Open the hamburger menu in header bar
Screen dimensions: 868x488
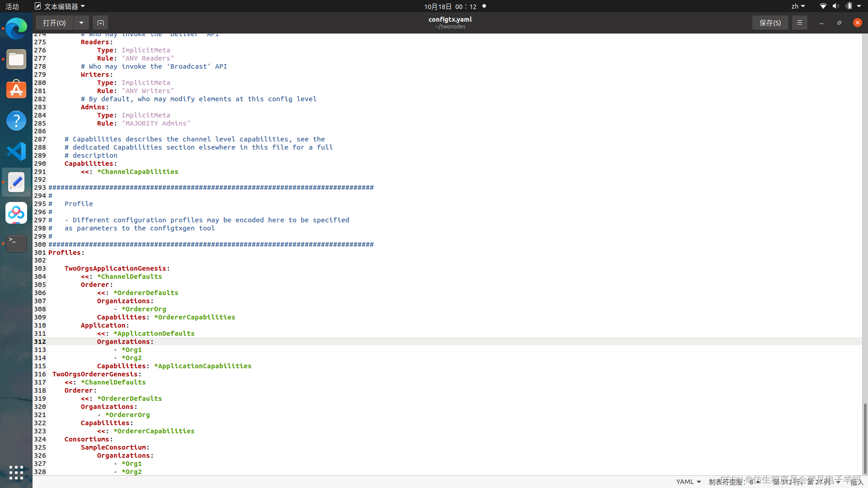pos(799,23)
